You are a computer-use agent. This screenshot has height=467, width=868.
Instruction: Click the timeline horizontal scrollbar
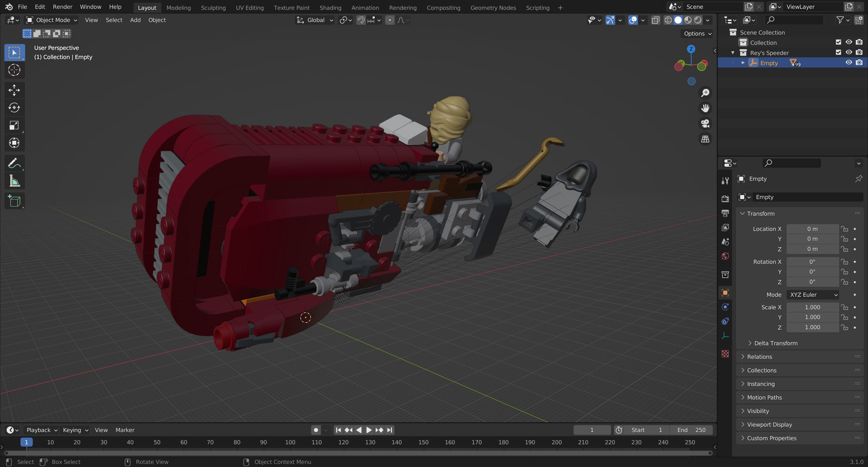pyautogui.click(x=358, y=453)
